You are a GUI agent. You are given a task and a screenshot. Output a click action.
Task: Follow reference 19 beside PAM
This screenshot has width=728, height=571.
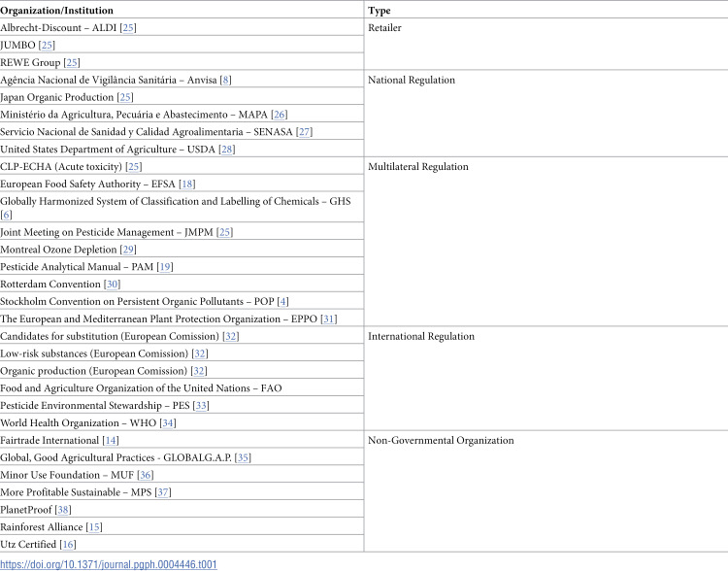pos(165,267)
